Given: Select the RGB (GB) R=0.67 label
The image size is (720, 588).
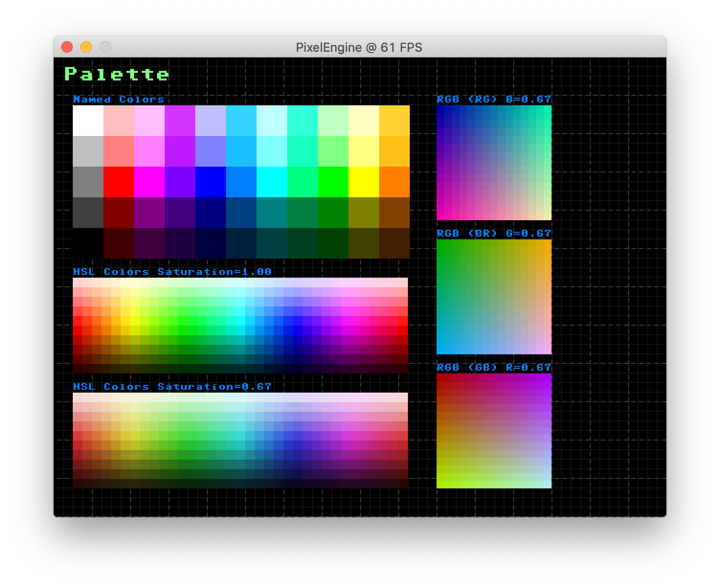Looking at the screenshot, I should (493, 367).
